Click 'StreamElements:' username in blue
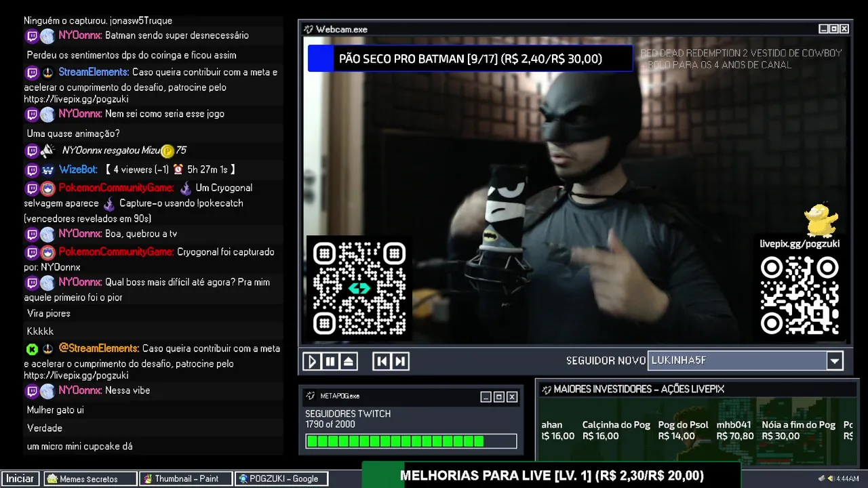This screenshot has width=868, height=488. pyautogui.click(x=94, y=73)
